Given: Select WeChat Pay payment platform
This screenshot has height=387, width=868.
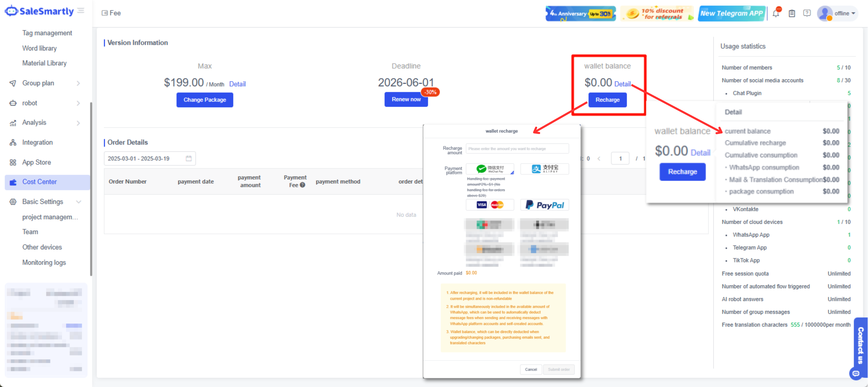Looking at the screenshot, I should click(490, 169).
